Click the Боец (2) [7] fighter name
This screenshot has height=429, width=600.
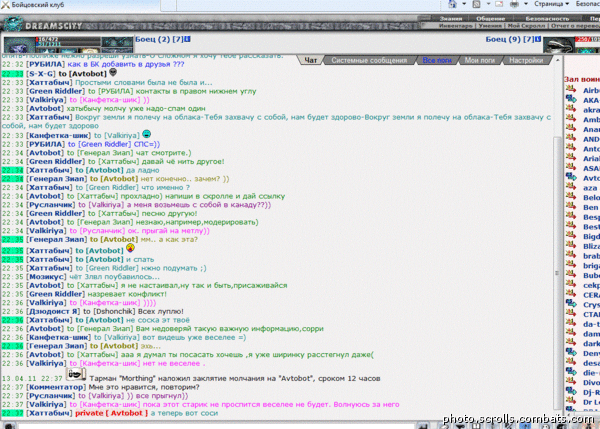coord(159,39)
